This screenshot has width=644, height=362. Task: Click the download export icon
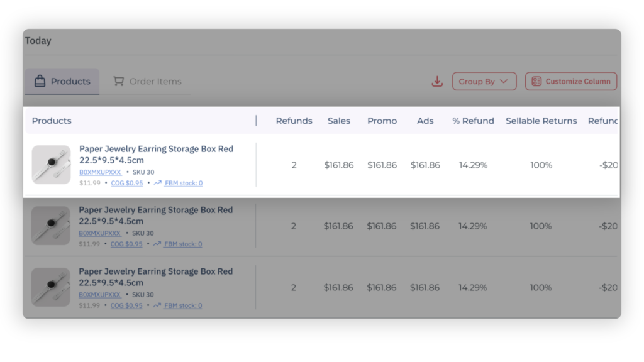click(437, 82)
